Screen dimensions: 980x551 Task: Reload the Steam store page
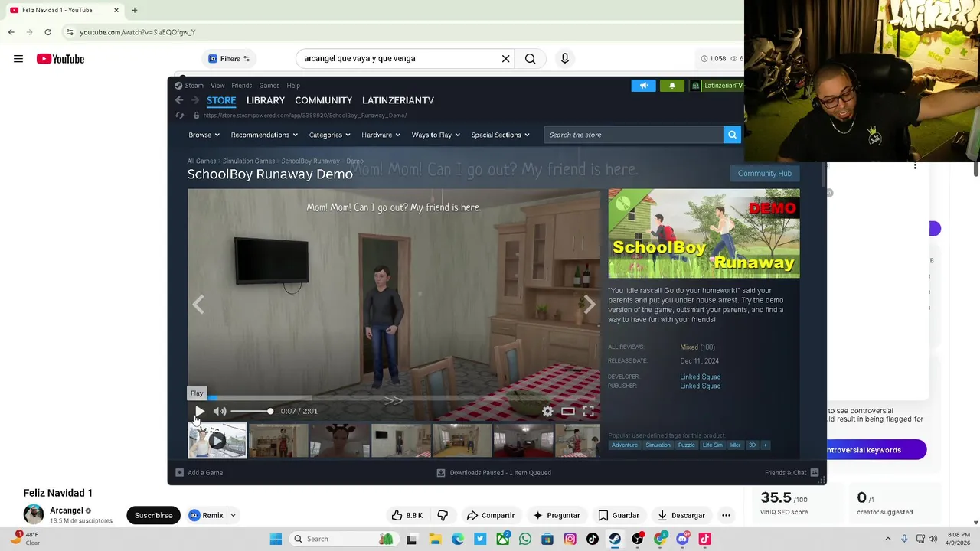point(180,116)
